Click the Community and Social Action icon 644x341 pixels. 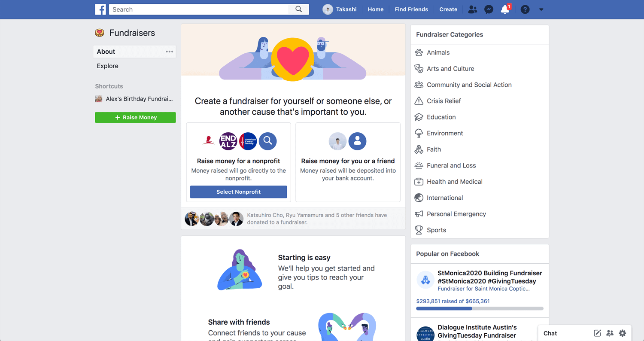(419, 85)
